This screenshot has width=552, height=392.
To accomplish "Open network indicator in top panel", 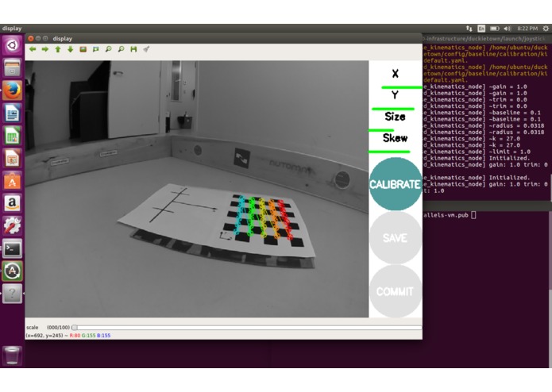I will pos(469,29).
